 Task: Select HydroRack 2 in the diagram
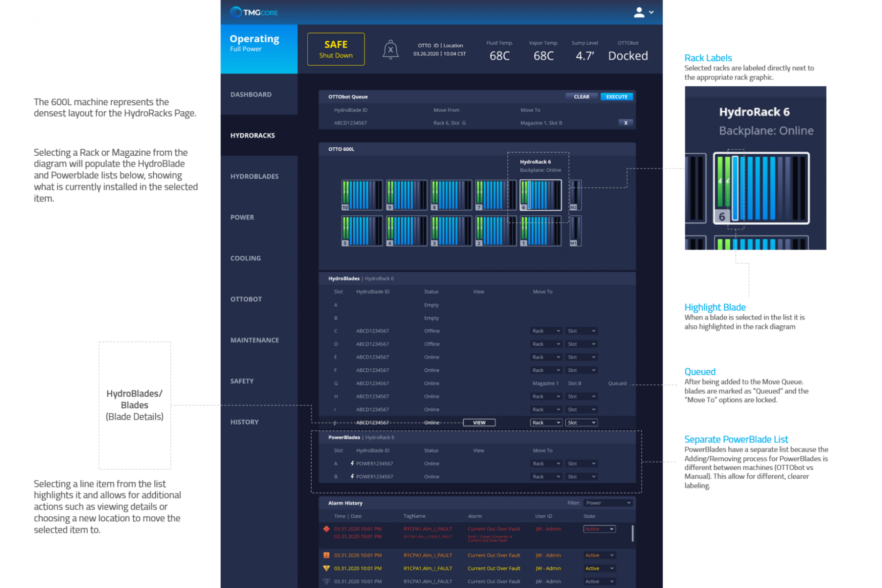pos(495,231)
